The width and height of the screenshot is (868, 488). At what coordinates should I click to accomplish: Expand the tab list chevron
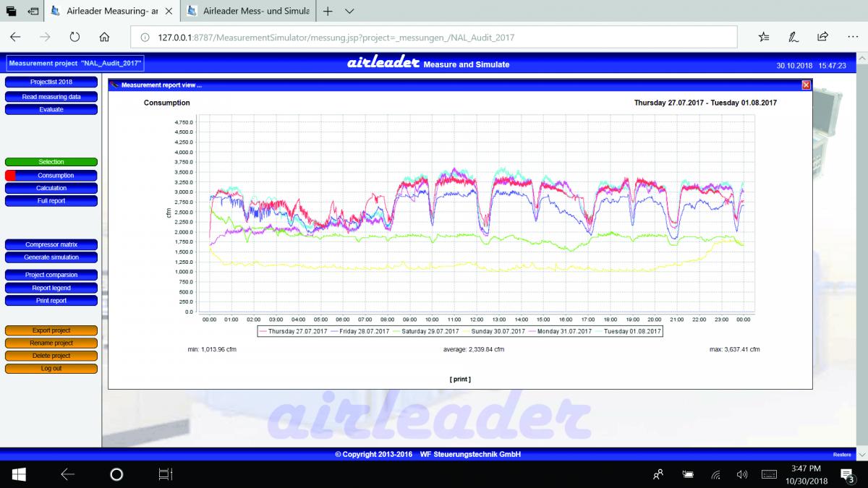click(x=349, y=12)
